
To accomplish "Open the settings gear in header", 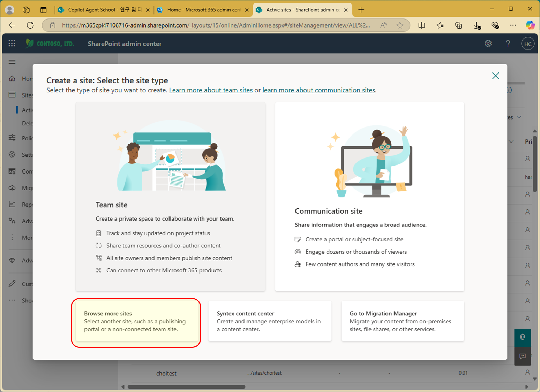I will (488, 44).
